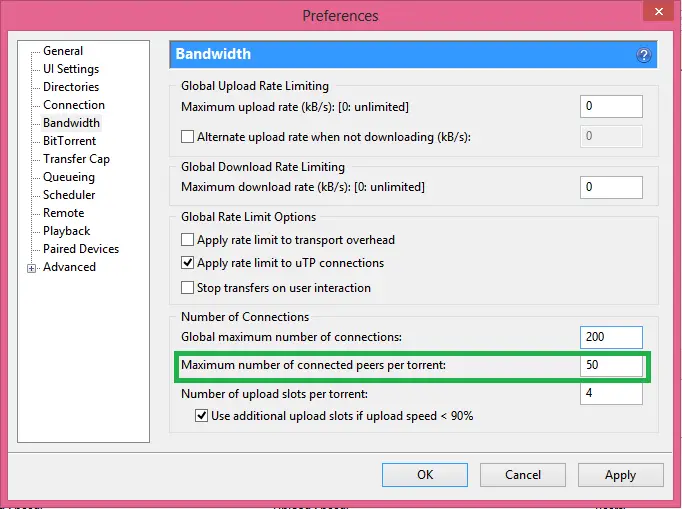Click the Global Upload Rate Limiting group label
682x509 pixels.
coord(255,86)
